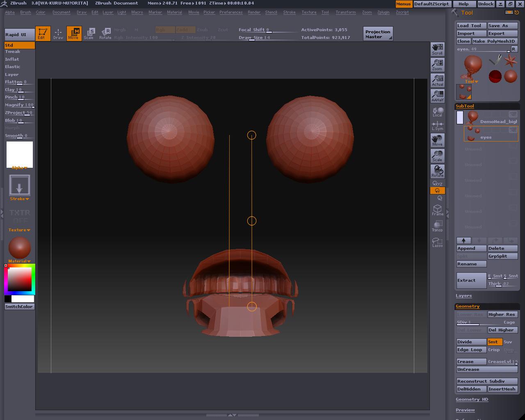Screen dimensions: 525x420
Task: Set view to Actual size
Action: click(x=437, y=80)
